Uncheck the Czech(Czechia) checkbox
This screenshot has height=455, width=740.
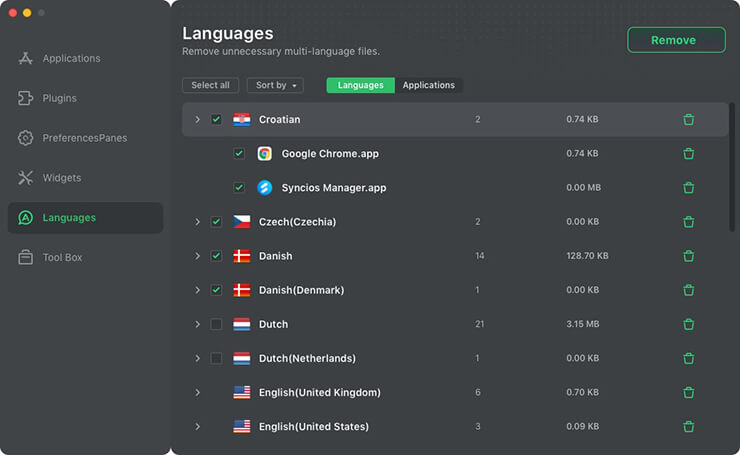[216, 222]
